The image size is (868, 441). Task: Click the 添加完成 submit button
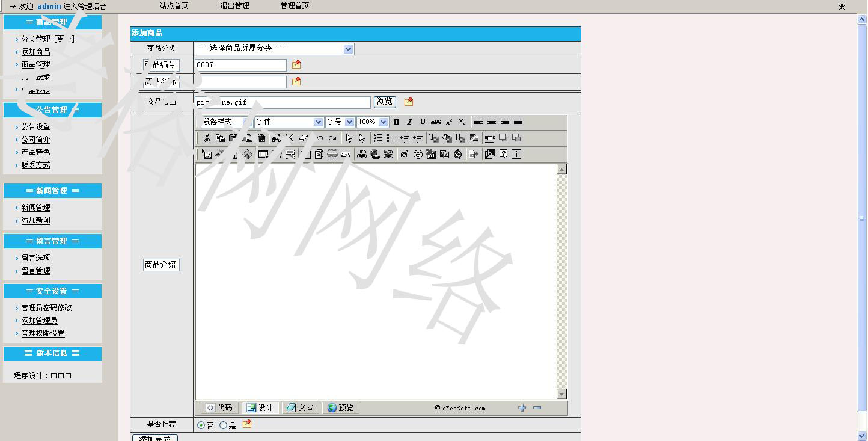[155, 437]
